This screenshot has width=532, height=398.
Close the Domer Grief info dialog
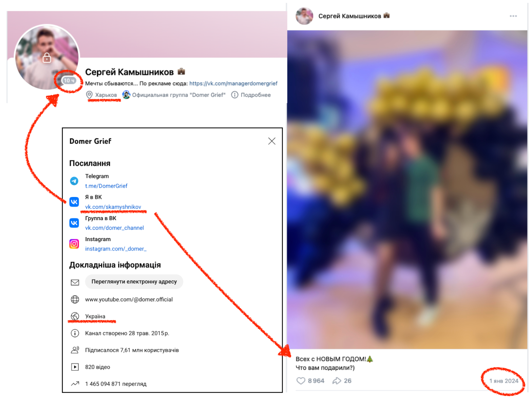pos(272,141)
